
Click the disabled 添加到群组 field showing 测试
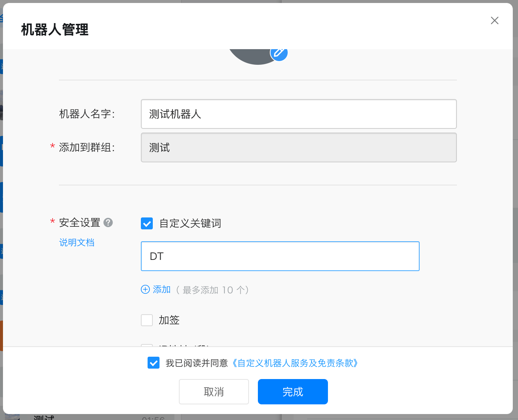pos(299,147)
